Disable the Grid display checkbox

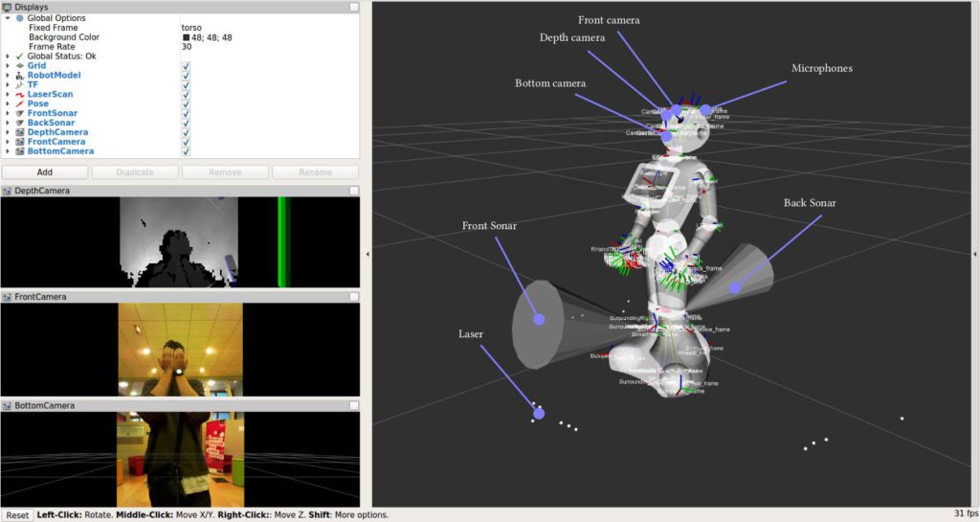coord(186,66)
